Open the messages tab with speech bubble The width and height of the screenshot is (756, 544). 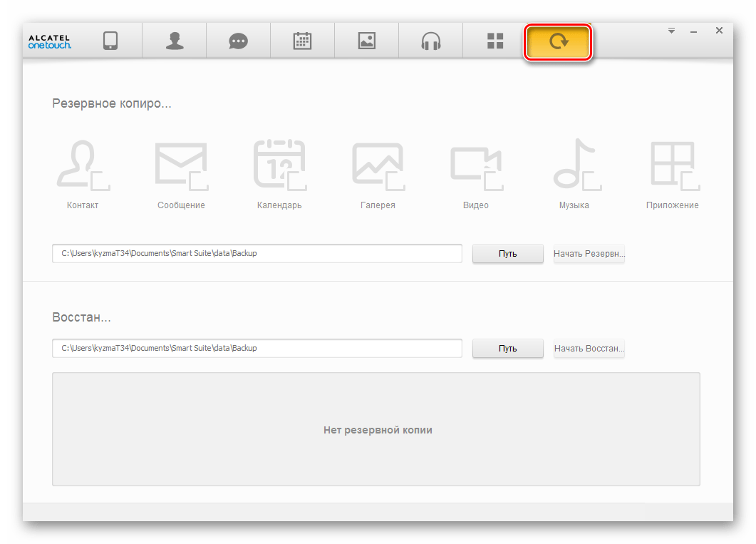(238, 41)
